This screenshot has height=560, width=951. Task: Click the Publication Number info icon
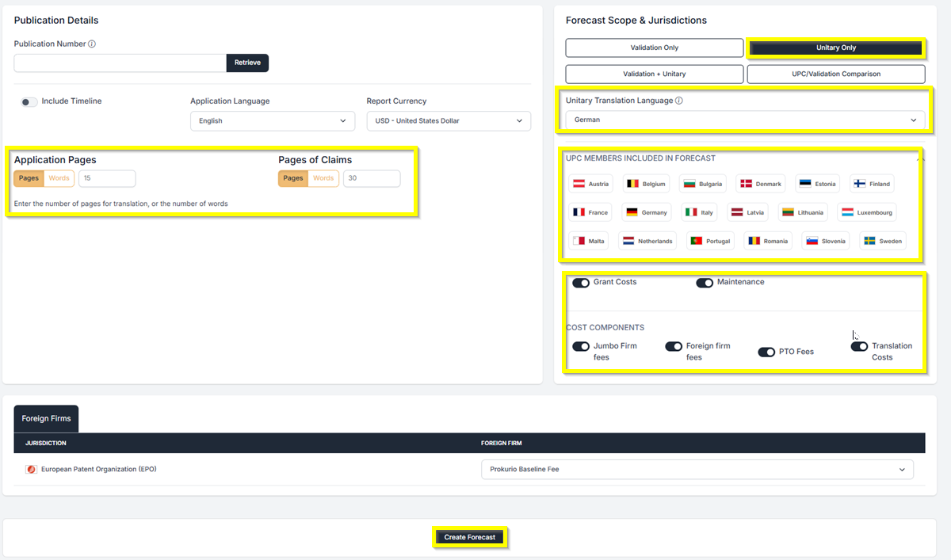(92, 44)
